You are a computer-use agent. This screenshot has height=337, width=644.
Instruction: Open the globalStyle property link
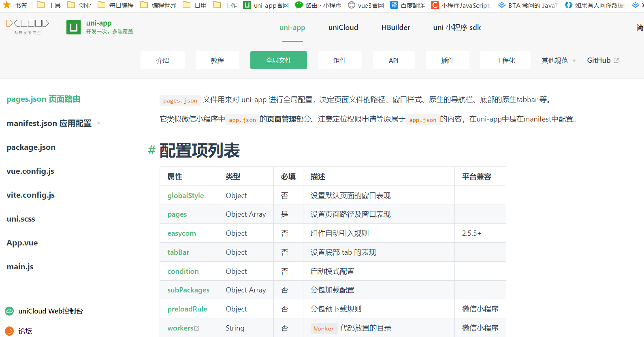point(186,196)
